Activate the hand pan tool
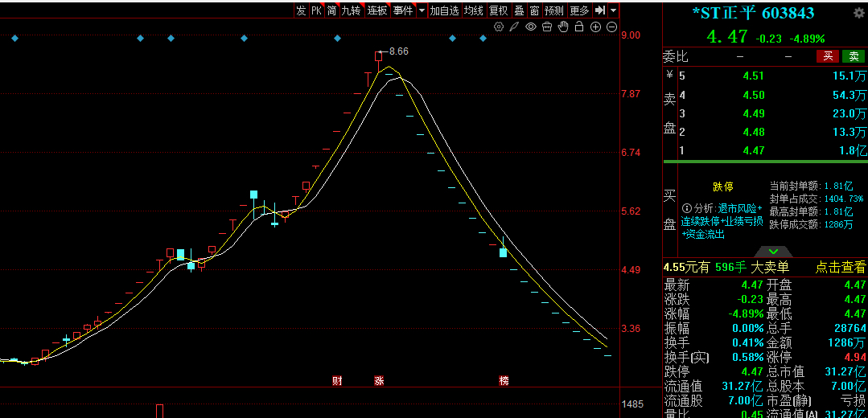The height and width of the screenshot is (418, 868). [x=563, y=27]
